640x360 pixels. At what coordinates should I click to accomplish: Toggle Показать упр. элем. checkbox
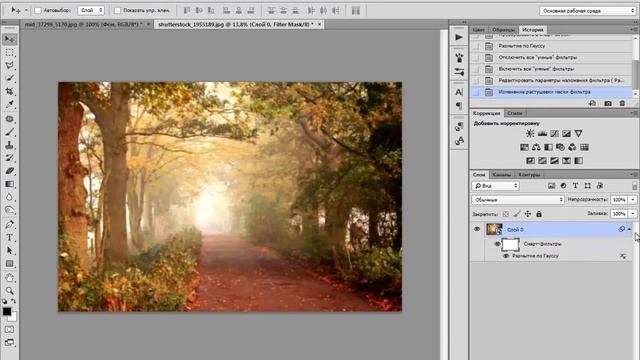[118, 10]
